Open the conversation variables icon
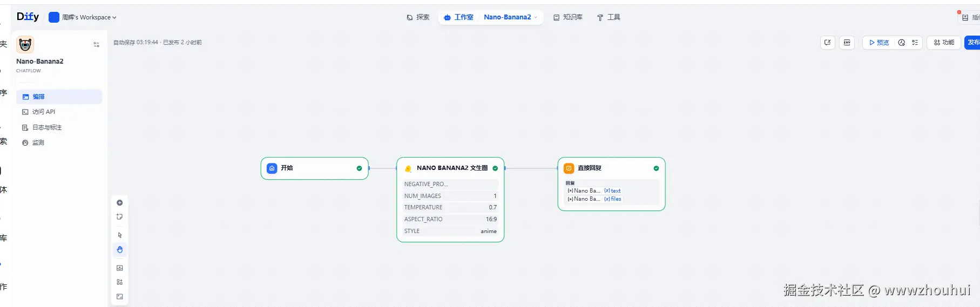980x307 pixels. click(828, 43)
